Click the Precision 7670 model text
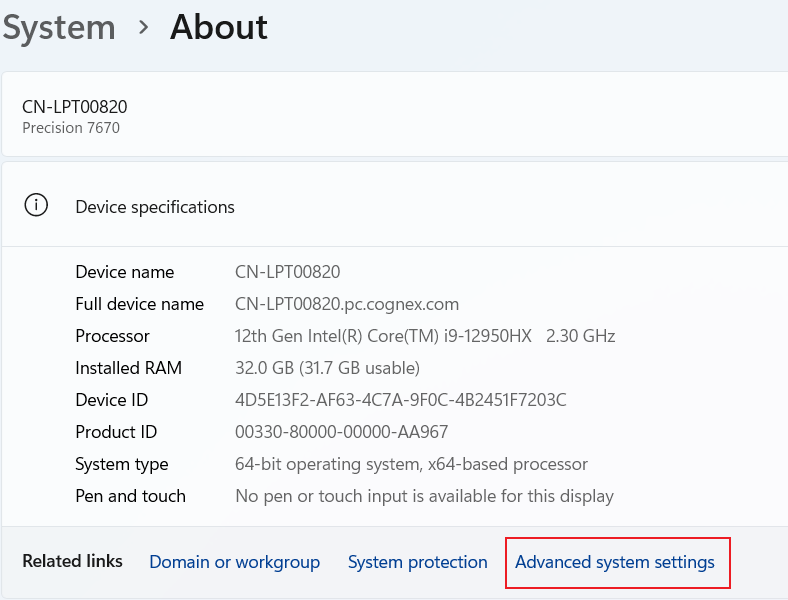The width and height of the screenshot is (788, 600). coord(70,128)
